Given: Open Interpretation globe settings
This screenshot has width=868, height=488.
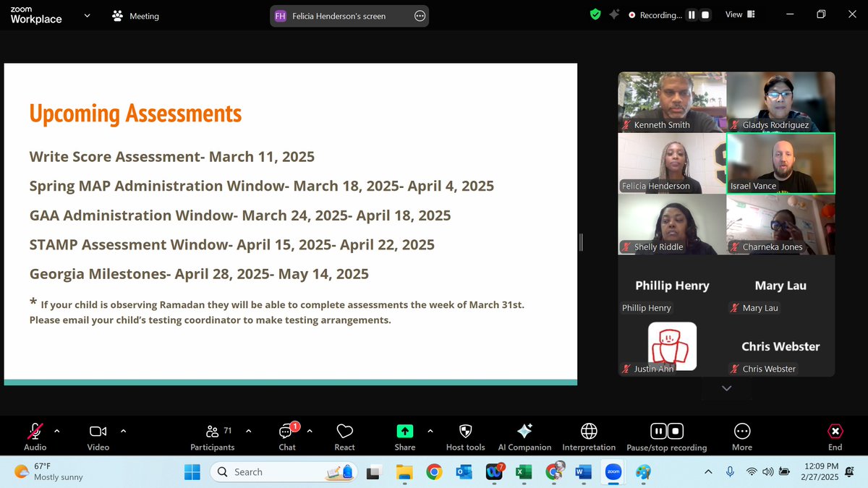Looking at the screenshot, I should [589, 436].
